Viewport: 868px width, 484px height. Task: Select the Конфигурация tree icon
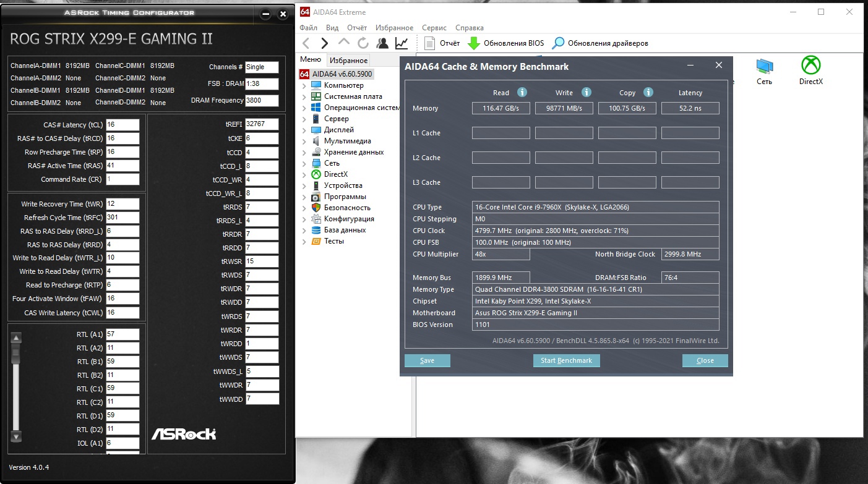coord(316,219)
